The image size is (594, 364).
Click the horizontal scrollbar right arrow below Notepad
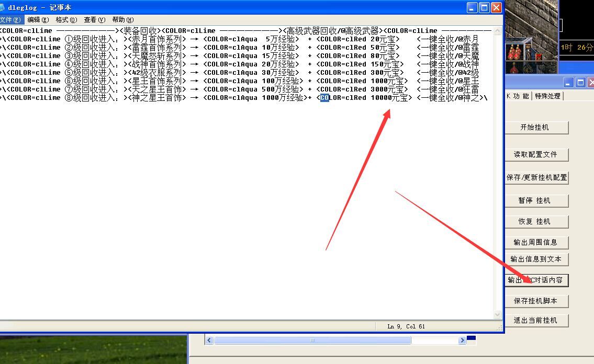click(462, 340)
